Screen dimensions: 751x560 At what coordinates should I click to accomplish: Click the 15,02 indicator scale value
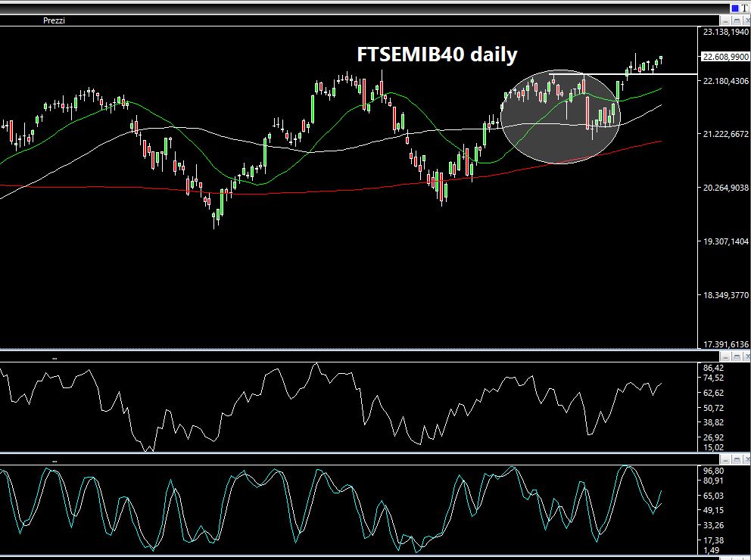714,447
